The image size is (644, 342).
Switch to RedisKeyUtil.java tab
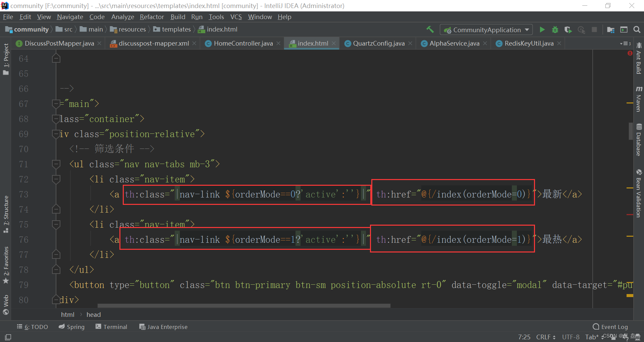528,43
